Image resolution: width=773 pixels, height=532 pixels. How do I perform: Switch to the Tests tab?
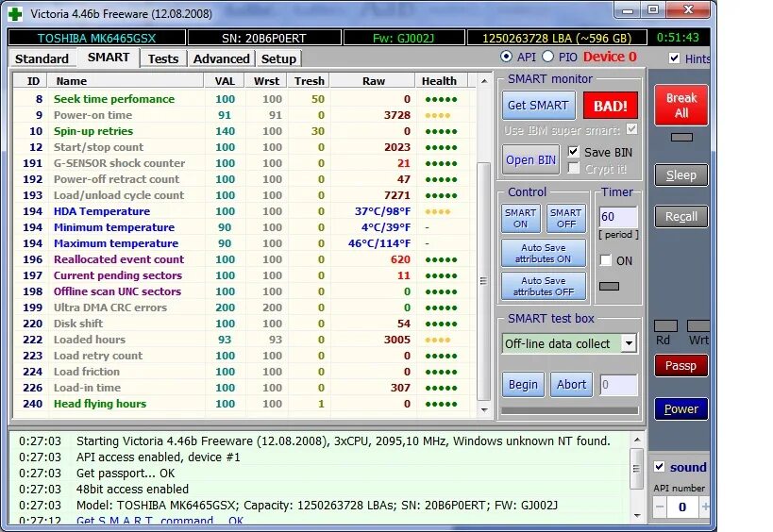pyautogui.click(x=163, y=58)
